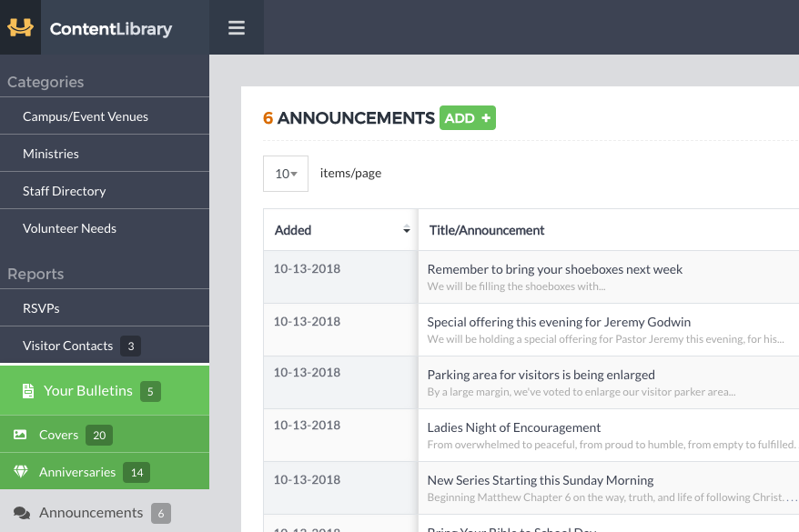Click the Your Bulletins document icon
Viewport: 799px width, 532px height.
[28, 391]
